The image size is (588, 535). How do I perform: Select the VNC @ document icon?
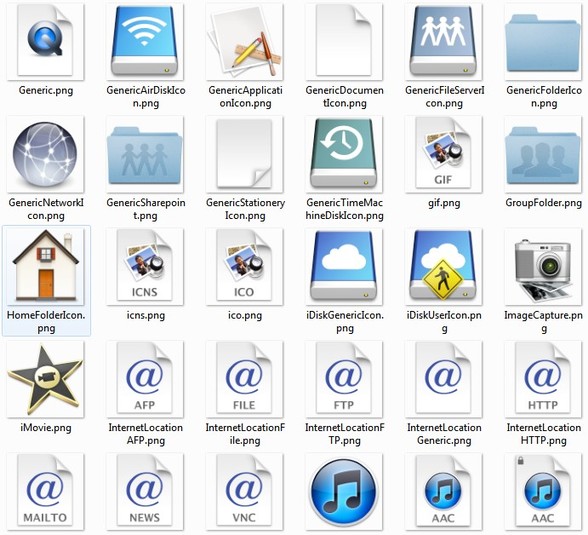pyautogui.click(x=244, y=492)
